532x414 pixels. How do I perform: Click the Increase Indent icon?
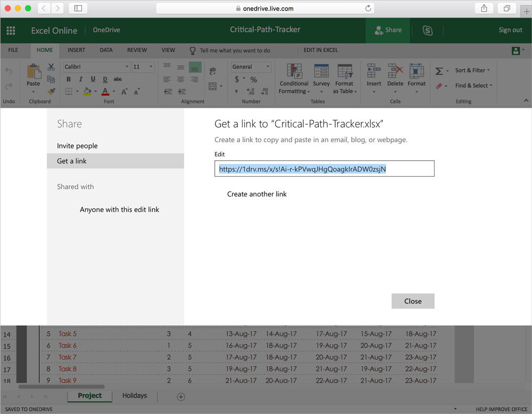tap(182, 92)
